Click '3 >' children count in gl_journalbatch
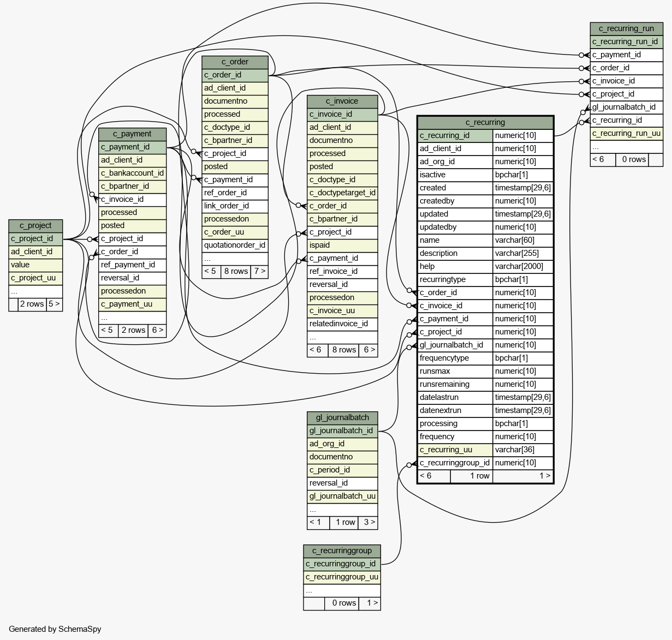 coord(369,523)
